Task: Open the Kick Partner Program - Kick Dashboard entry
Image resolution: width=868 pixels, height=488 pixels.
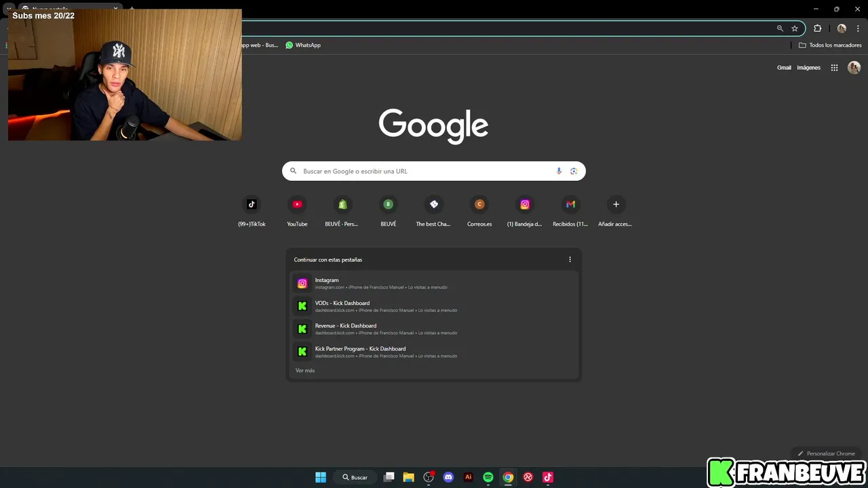Action: (x=434, y=352)
